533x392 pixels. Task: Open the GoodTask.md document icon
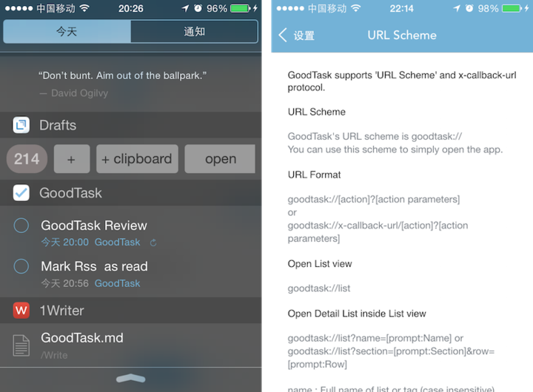21,344
